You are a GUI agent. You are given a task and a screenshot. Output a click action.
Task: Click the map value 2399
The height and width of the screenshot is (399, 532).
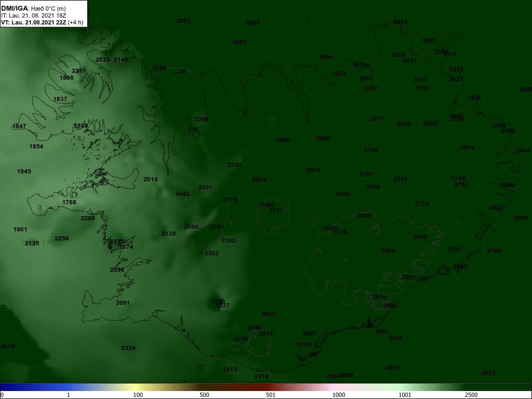(202, 119)
